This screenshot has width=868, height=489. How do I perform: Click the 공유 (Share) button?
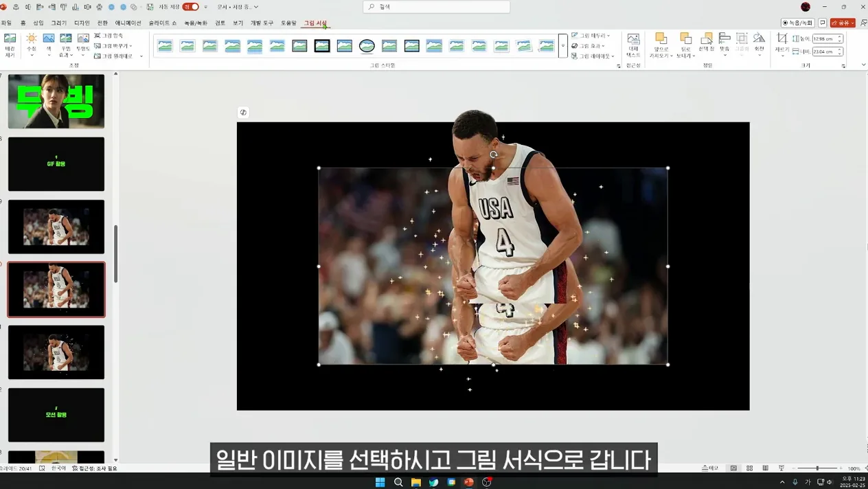tap(843, 23)
